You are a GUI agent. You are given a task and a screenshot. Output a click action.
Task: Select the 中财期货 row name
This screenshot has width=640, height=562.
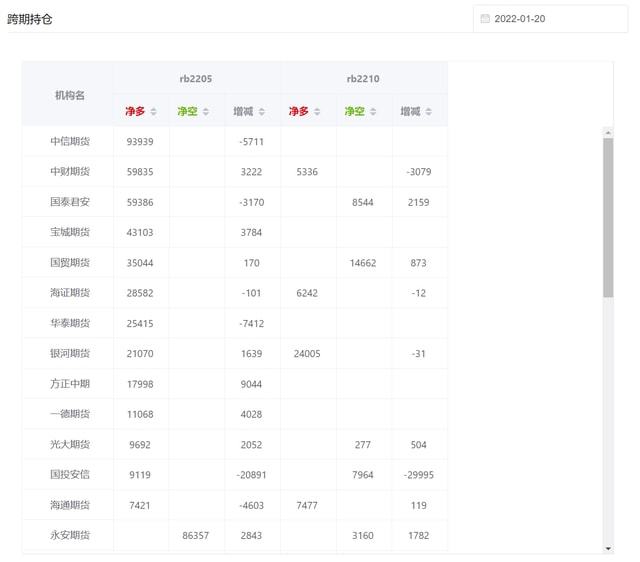pos(70,171)
